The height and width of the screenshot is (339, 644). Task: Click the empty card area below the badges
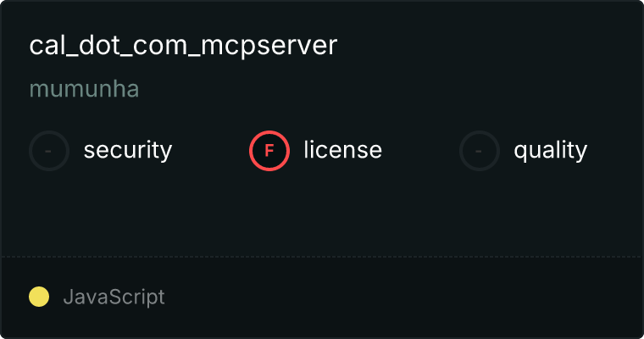[322, 214]
